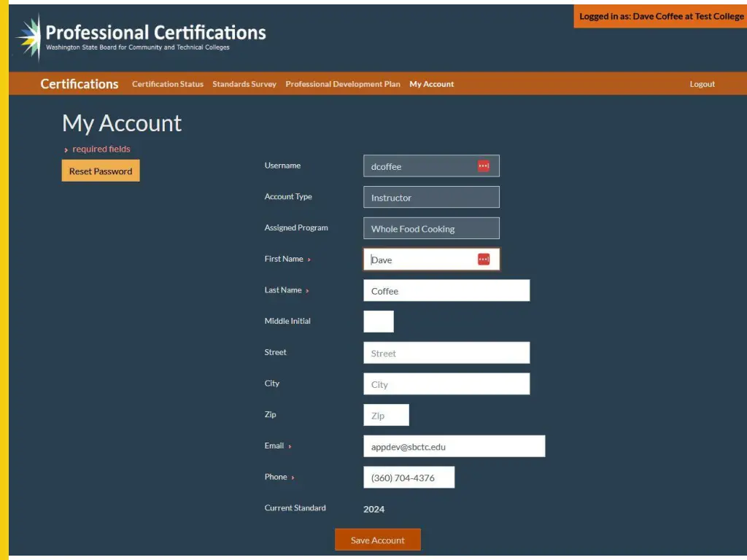The image size is (747, 560).
Task: Log out using the Logout link
Action: 703,84
